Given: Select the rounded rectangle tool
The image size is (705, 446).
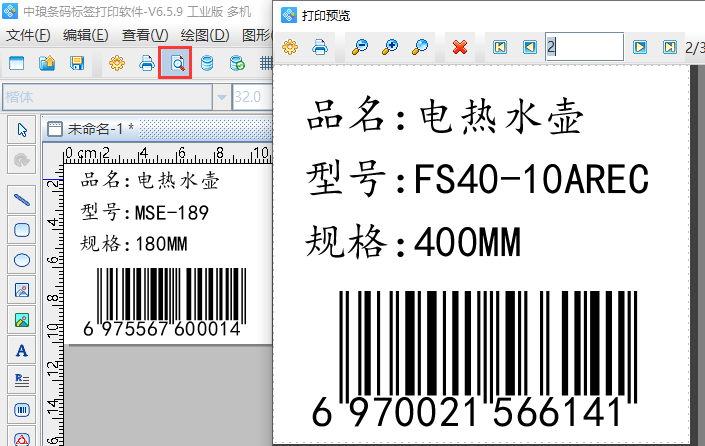Looking at the screenshot, I should (22, 230).
